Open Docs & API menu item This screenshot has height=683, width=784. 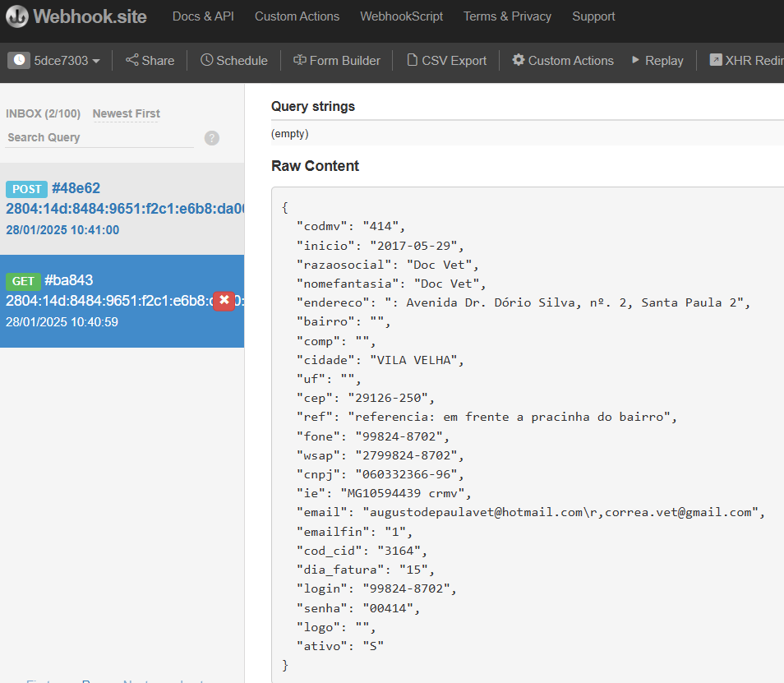point(203,16)
